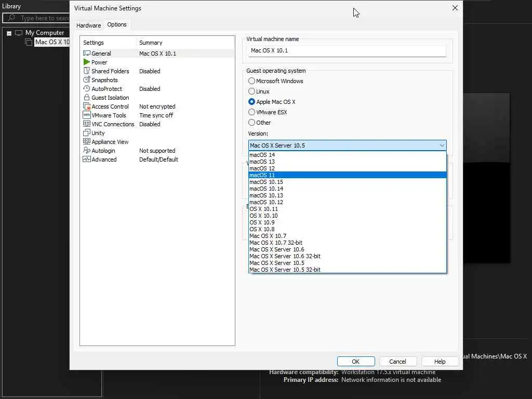
Task: Click the Not supported summary text
Action: [157, 151]
